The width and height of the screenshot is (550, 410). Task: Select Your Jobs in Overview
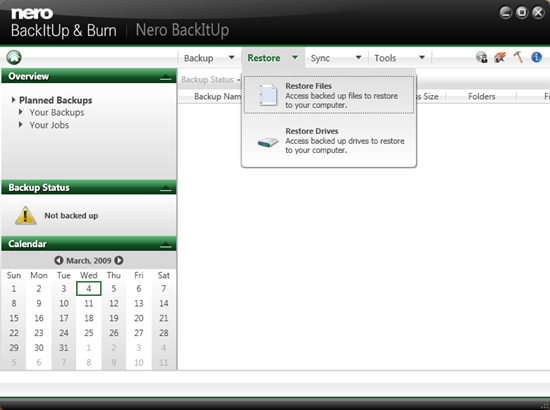click(49, 125)
